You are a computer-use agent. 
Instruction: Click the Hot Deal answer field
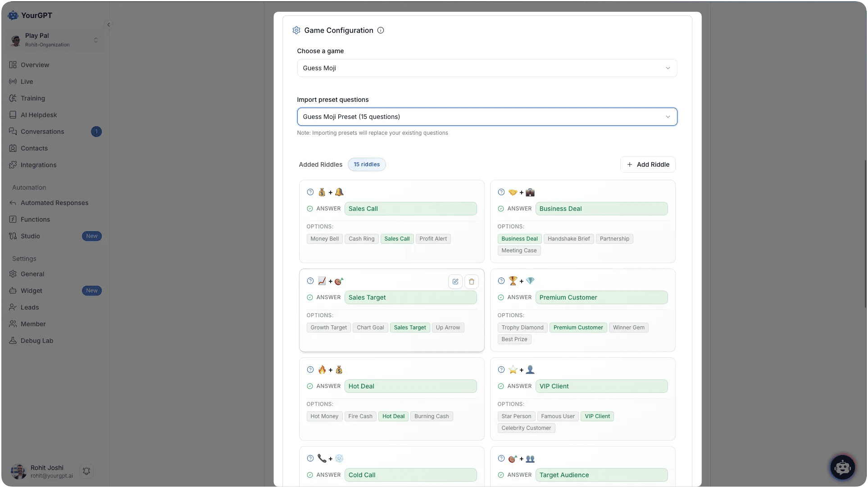pyautogui.click(x=410, y=386)
